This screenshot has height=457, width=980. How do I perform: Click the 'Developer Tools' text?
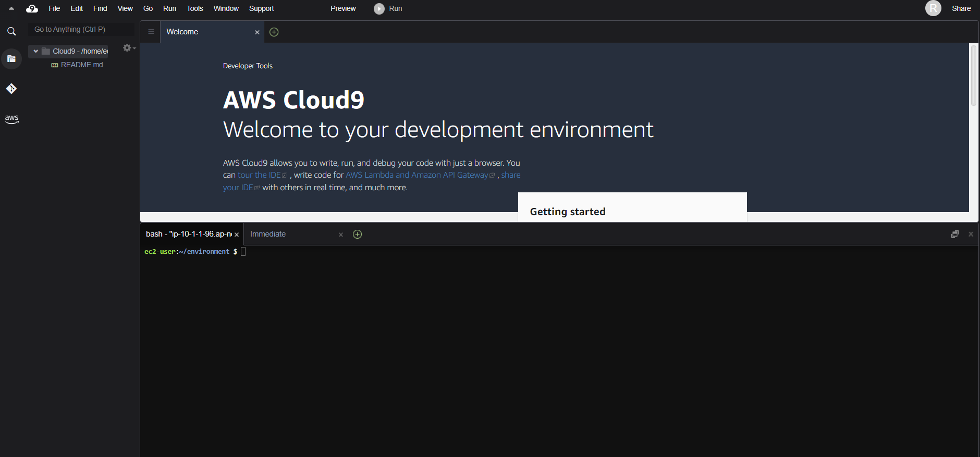pyautogui.click(x=248, y=66)
